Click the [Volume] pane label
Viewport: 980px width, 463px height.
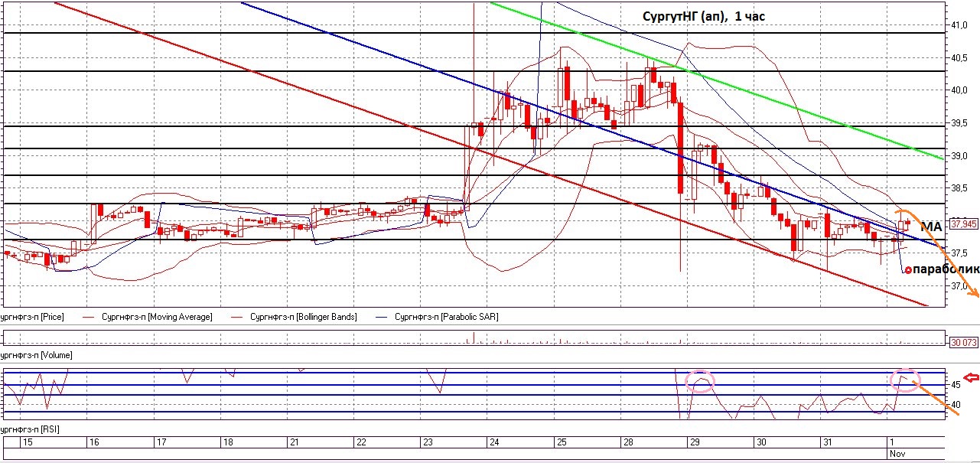(x=36, y=355)
